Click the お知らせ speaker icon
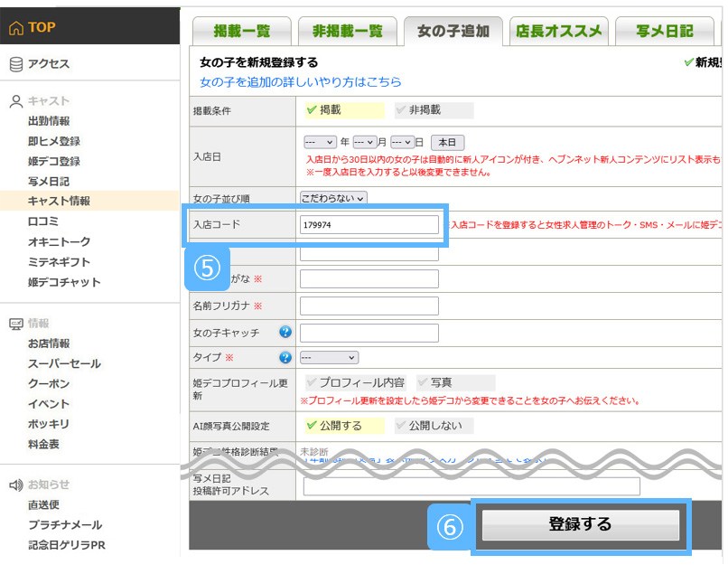Image resolution: width=728 pixels, height=574 pixels. pyautogui.click(x=15, y=485)
